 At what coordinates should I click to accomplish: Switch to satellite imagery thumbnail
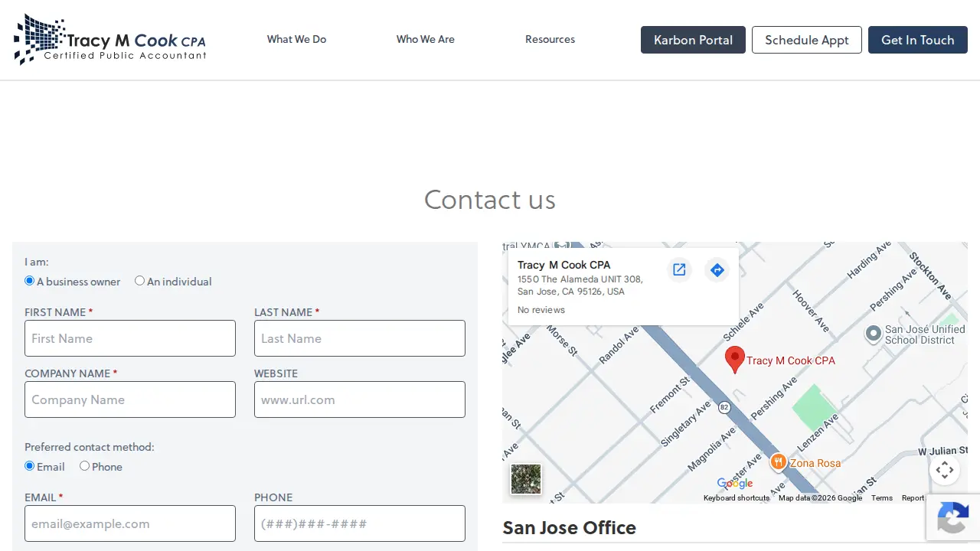(526, 479)
